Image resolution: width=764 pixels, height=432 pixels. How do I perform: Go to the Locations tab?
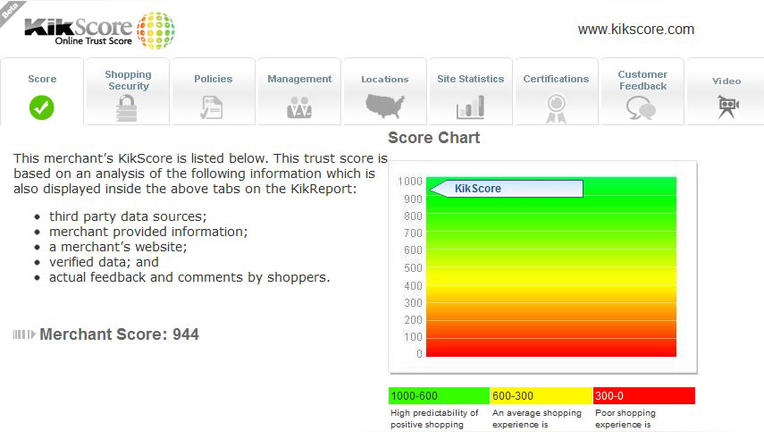click(x=385, y=92)
